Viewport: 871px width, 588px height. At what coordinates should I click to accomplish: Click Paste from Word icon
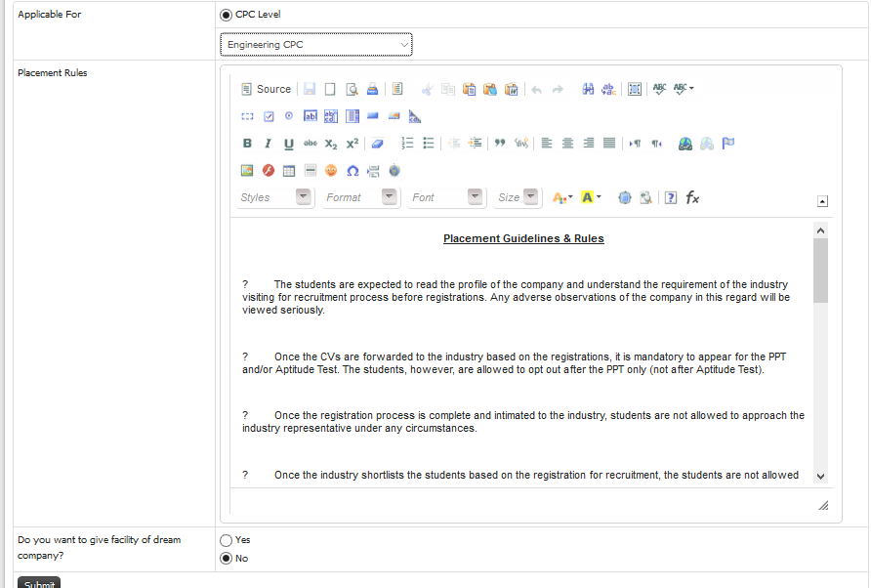(x=511, y=89)
